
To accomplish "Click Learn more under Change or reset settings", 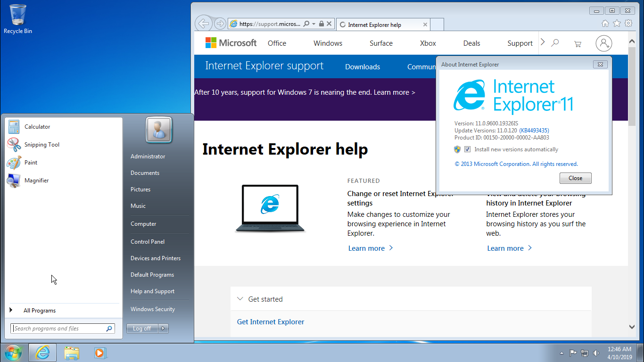I will pos(371,248).
